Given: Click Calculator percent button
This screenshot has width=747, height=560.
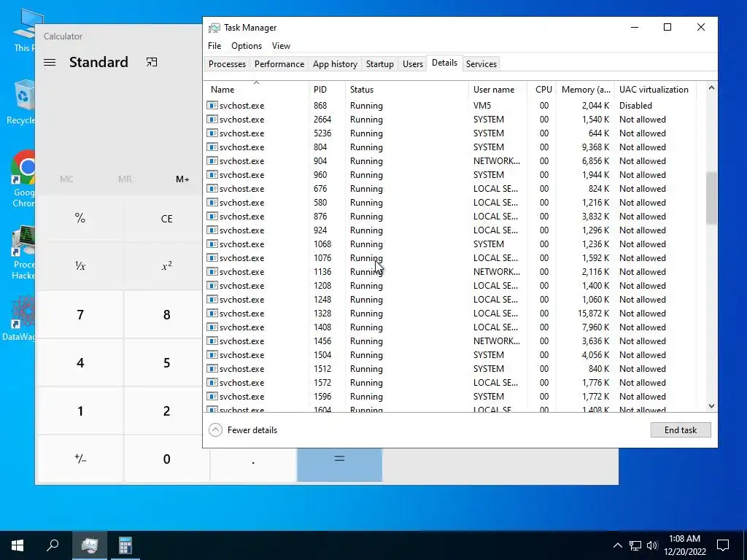Looking at the screenshot, I should pos(80,219).
